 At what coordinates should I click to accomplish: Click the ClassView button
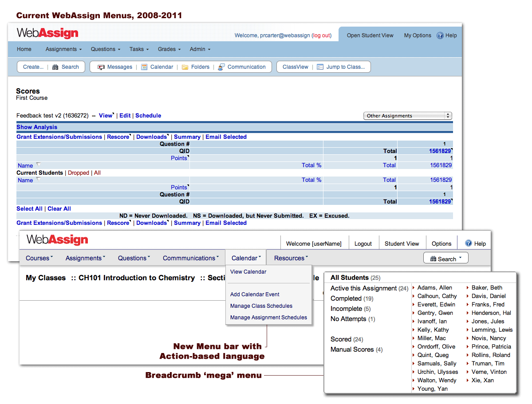tap(296, 67)
